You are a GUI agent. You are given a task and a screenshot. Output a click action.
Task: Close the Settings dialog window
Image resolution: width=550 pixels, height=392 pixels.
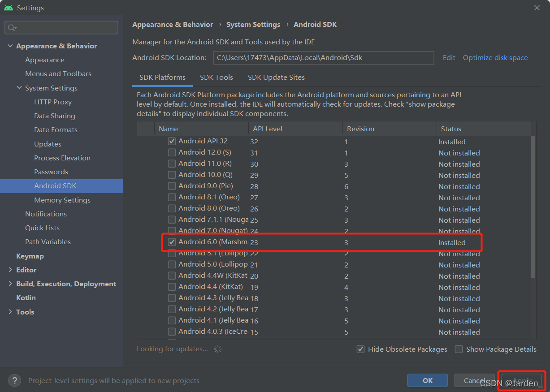[x=537, y=8]
